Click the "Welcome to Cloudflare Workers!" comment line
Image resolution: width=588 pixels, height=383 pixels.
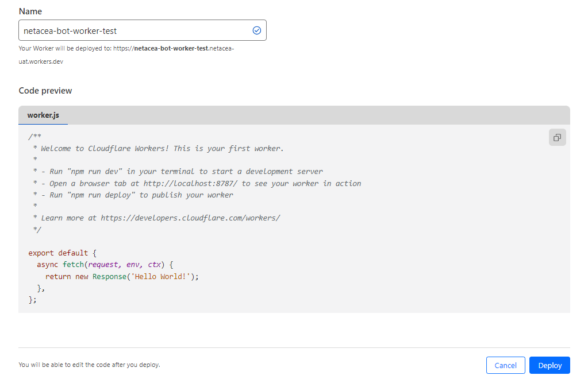point(162,148)
